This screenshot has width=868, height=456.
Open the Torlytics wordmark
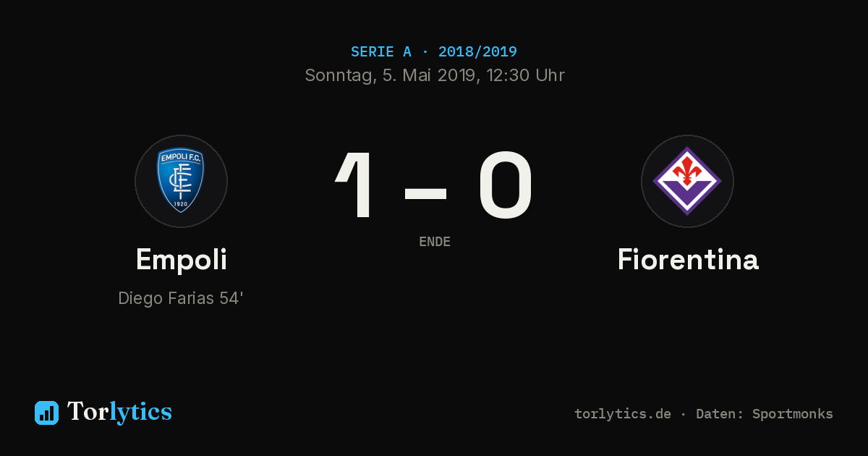pyautogui.click(x=119, y=412)
